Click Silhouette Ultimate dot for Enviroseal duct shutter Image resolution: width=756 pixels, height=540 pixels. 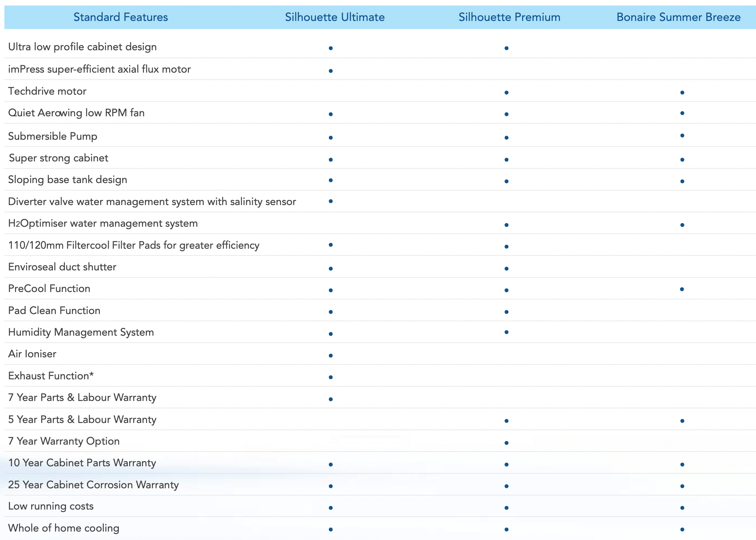(x=331, y=269)
